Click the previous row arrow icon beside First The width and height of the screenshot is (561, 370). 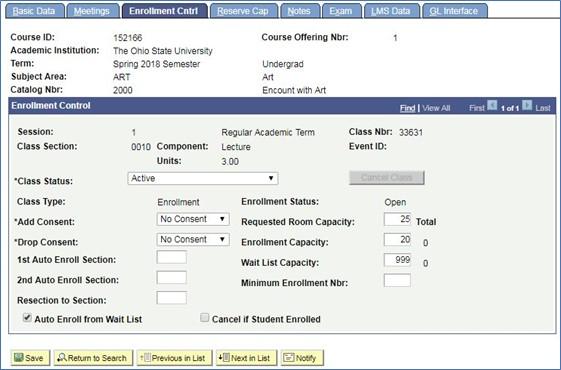[x=492, y=106]
